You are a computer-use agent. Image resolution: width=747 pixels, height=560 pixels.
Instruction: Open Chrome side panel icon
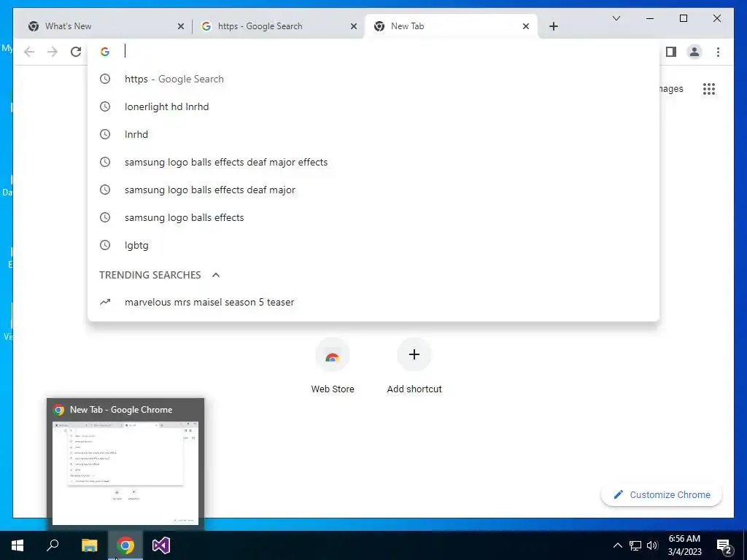[x=671, y=52]
